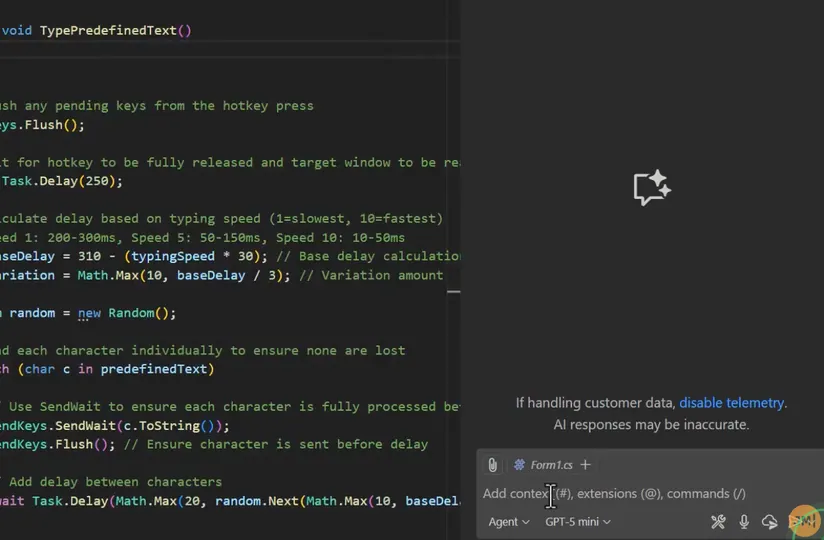
Task: Click the 'AI responses may be inaccurate' notice
Action: [x=651, y=424]
